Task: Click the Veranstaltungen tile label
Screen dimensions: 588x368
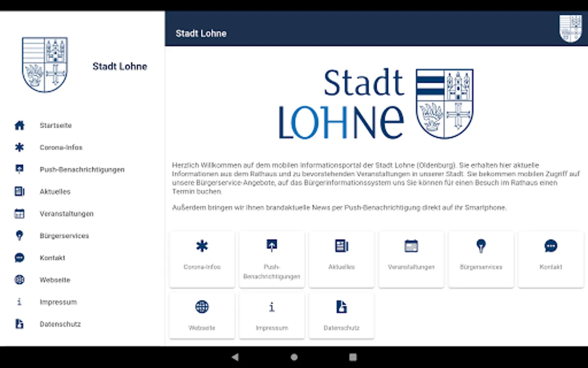Action: click(x=411, y=267)
